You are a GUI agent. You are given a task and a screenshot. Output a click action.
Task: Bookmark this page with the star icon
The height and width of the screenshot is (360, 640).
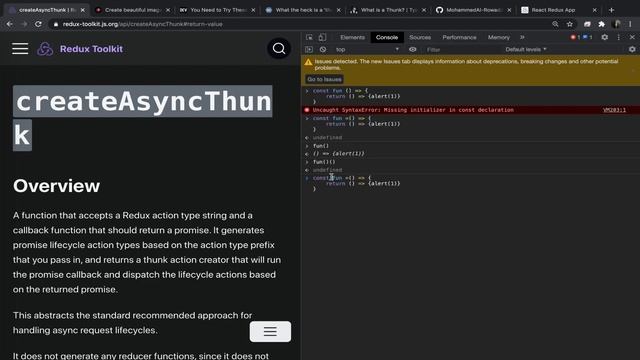tap(569, 24)
